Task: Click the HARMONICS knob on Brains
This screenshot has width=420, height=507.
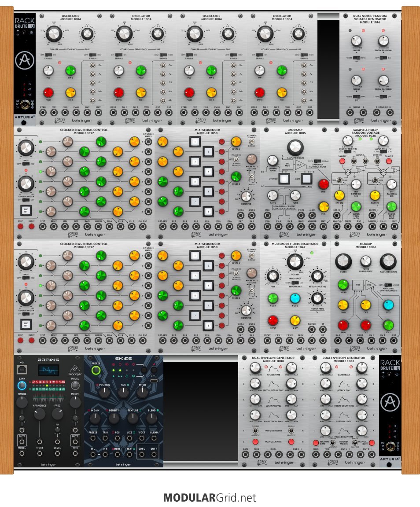Action: (40, 414)
